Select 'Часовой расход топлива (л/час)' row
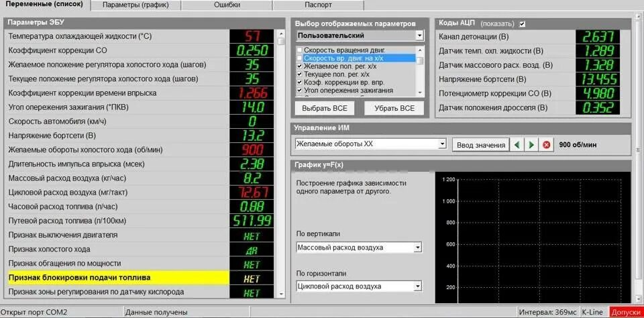The width and height of the screenshot is (644, 318). 140,207
